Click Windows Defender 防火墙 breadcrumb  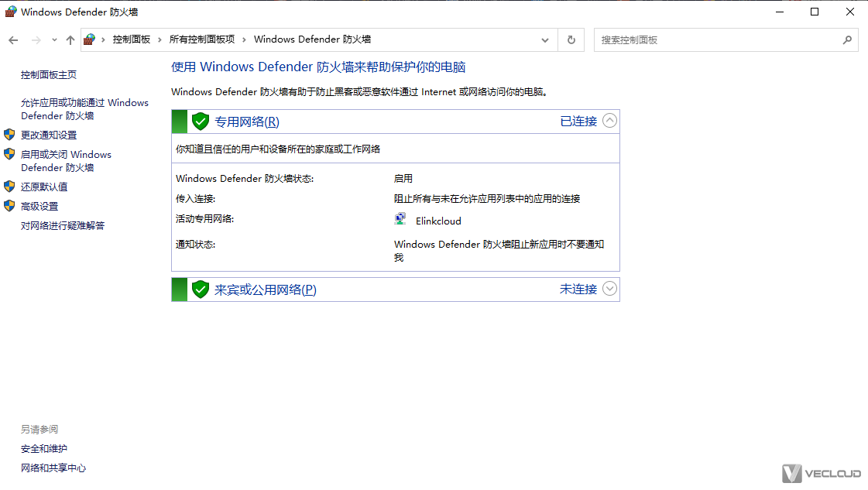312,39
